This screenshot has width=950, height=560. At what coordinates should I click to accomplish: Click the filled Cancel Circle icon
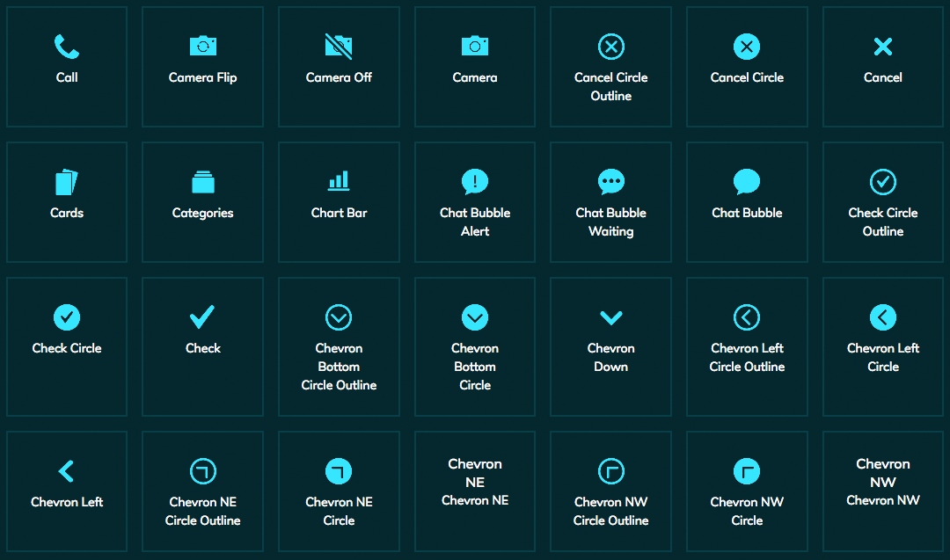747,47
